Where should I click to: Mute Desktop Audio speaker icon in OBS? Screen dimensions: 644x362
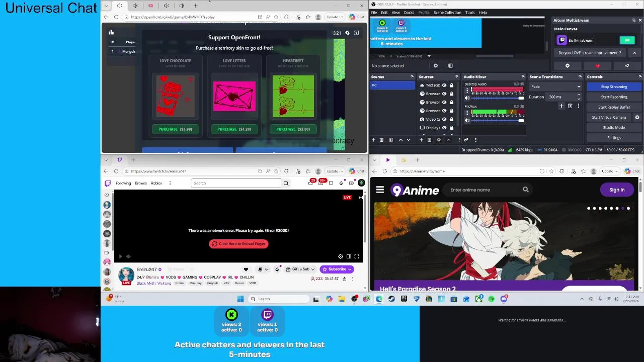(x=467, y=98)
